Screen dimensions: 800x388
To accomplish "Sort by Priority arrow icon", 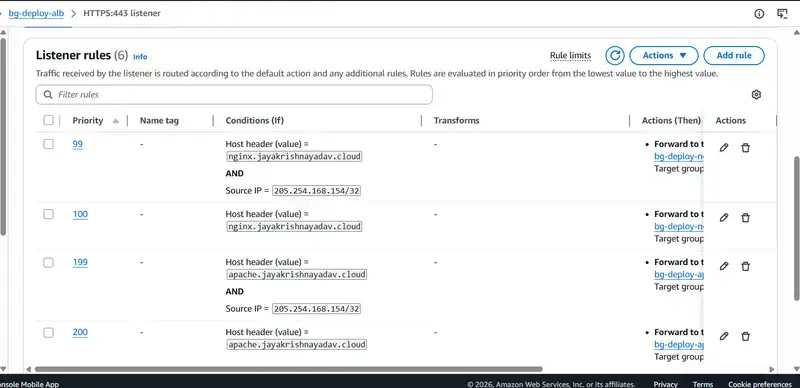I will coord(116,121).
